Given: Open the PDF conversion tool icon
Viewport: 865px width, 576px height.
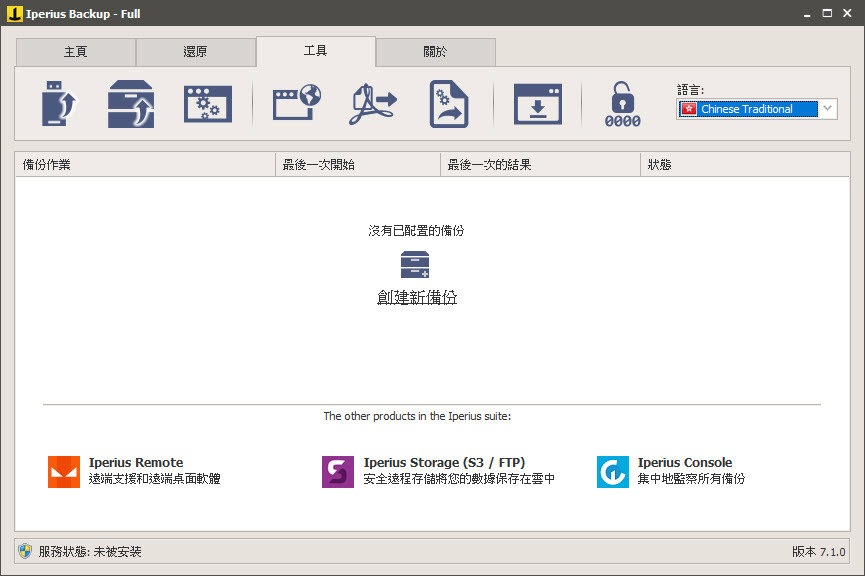Looking at the screenshot, I should point(371,103).
